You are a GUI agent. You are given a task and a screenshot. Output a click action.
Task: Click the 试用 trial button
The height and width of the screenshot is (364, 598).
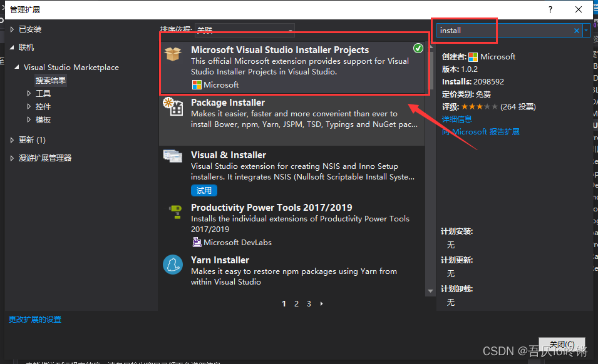click(x=204, y=190)
